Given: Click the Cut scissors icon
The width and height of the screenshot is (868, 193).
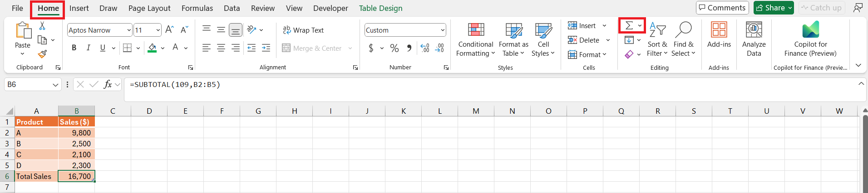Looking at the screenshot, I should point(42,26).
